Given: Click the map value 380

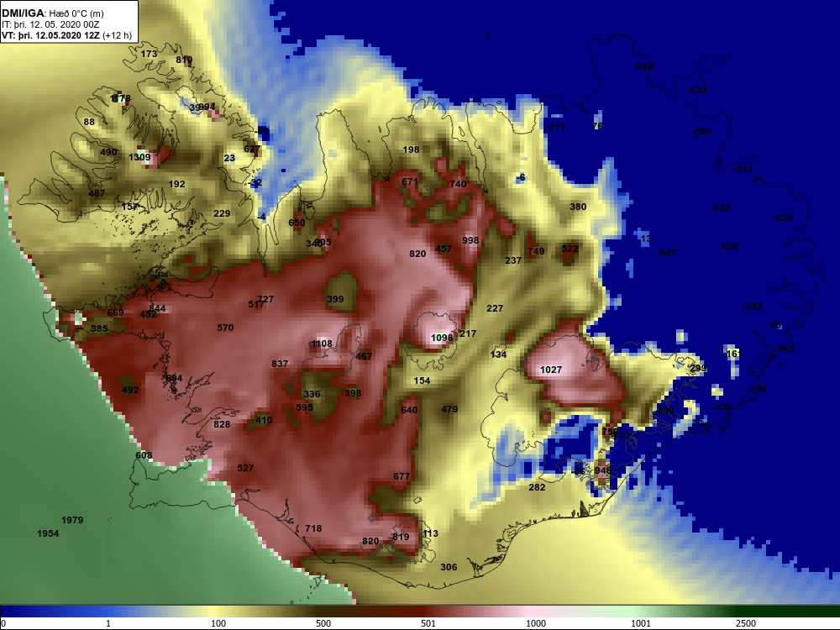Looking at the screenshot, I should [578, 207].
